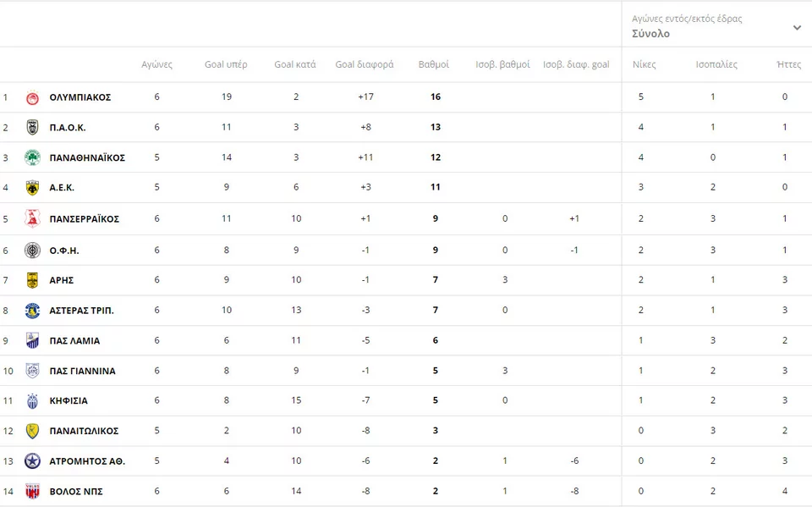Click the Νίκες column header
The width and height of the screenshot is (812, 507).
point(644,64)
